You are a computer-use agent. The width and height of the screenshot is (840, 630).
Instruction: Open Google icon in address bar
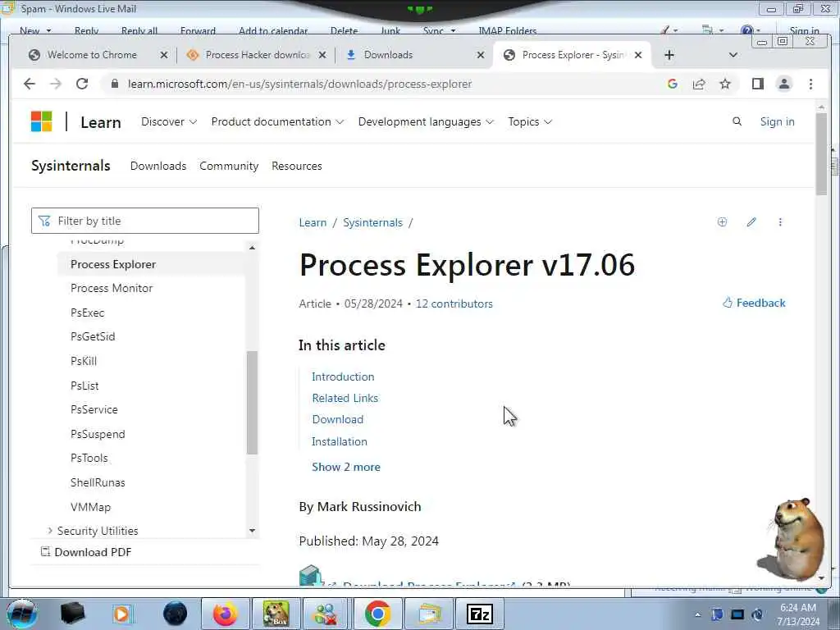(673, 84)
